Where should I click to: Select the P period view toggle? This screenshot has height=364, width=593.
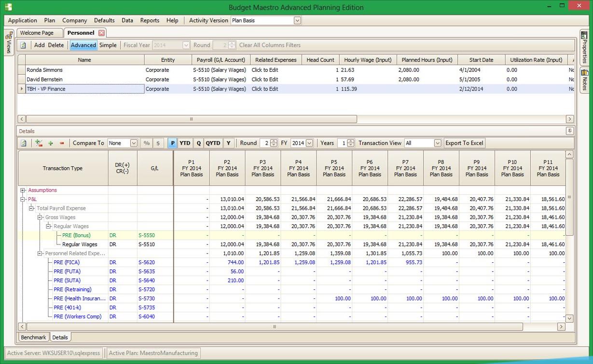tap(172, 143)
